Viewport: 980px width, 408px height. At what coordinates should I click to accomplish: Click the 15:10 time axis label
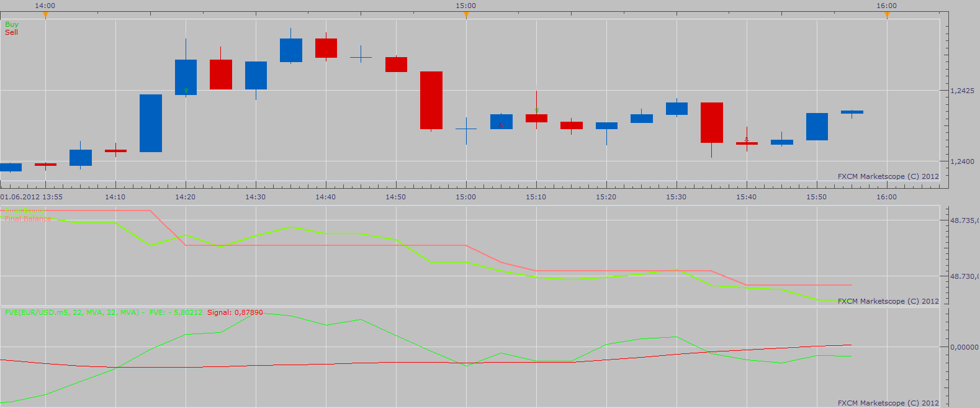coord(536,197)
